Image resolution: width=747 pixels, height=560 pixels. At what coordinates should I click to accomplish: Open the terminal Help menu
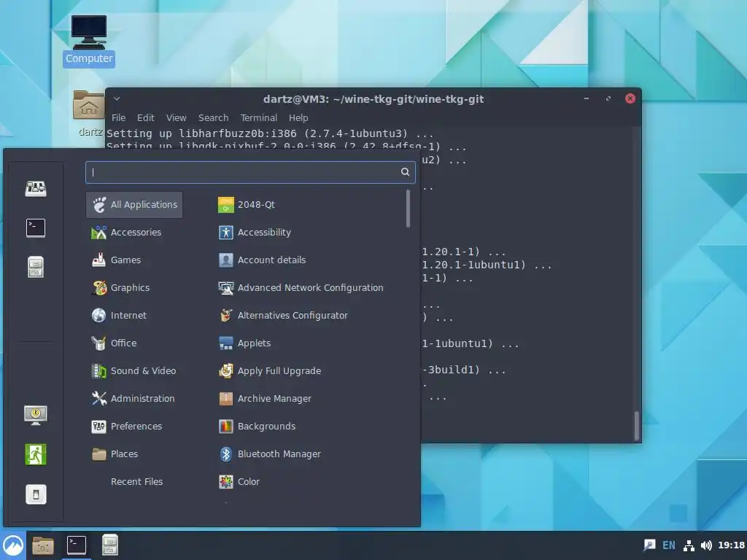click(x=298, y=117)
